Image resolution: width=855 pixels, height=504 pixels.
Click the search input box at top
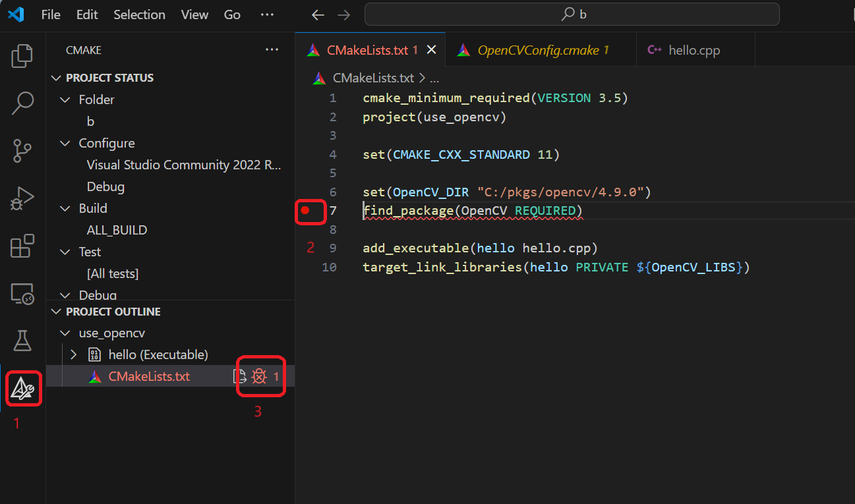point(572,14)
